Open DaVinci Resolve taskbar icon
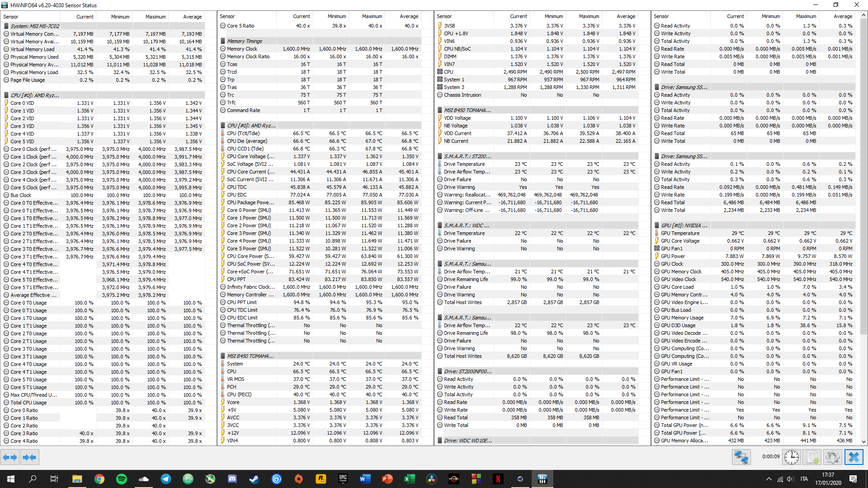This screenshot has height=488, width=868. tap(431, 479)
